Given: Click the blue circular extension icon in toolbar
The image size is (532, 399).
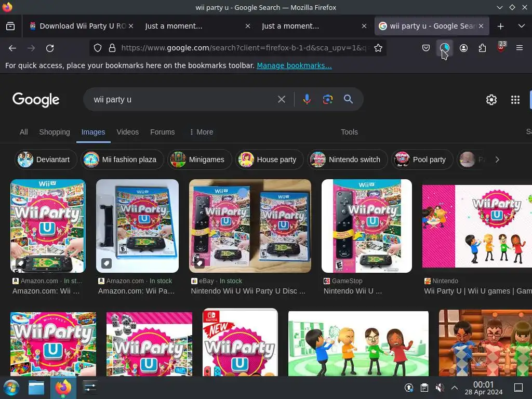Looking at the screenshot, I should tap(445, 48).
